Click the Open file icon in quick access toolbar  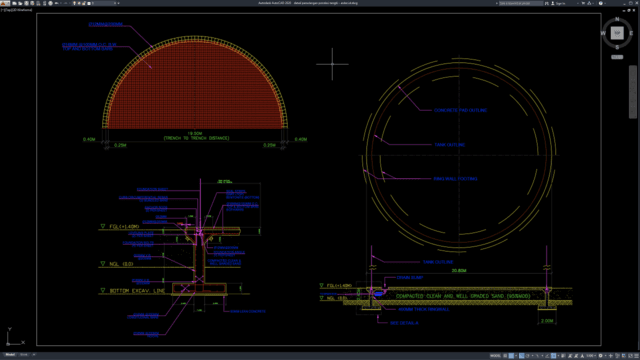(20, 3)
